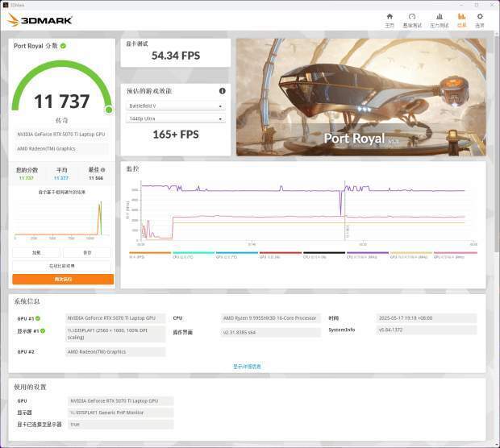This screenshot has width=500, height=448.
Task: Click the average score 11 327
Action: [x=61, y=178]
